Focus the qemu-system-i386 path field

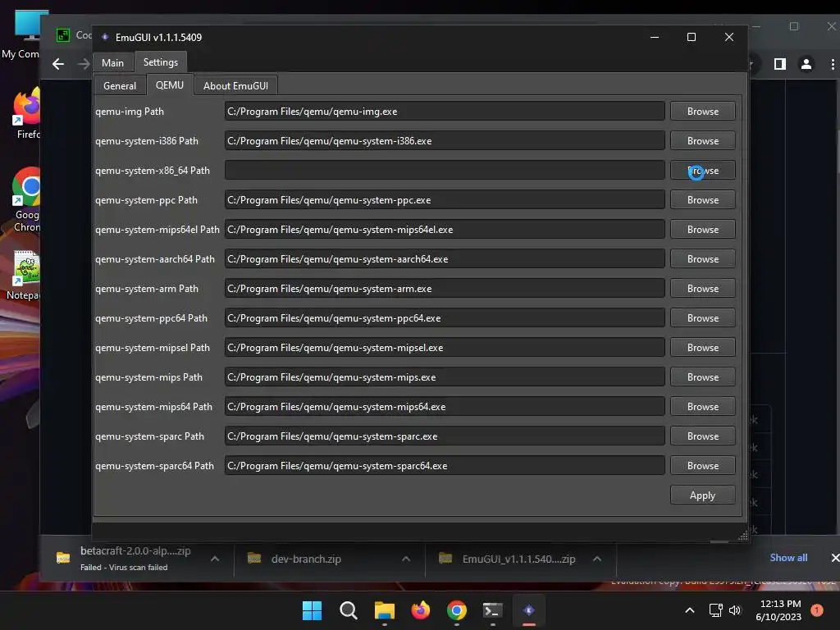[445, 141]
